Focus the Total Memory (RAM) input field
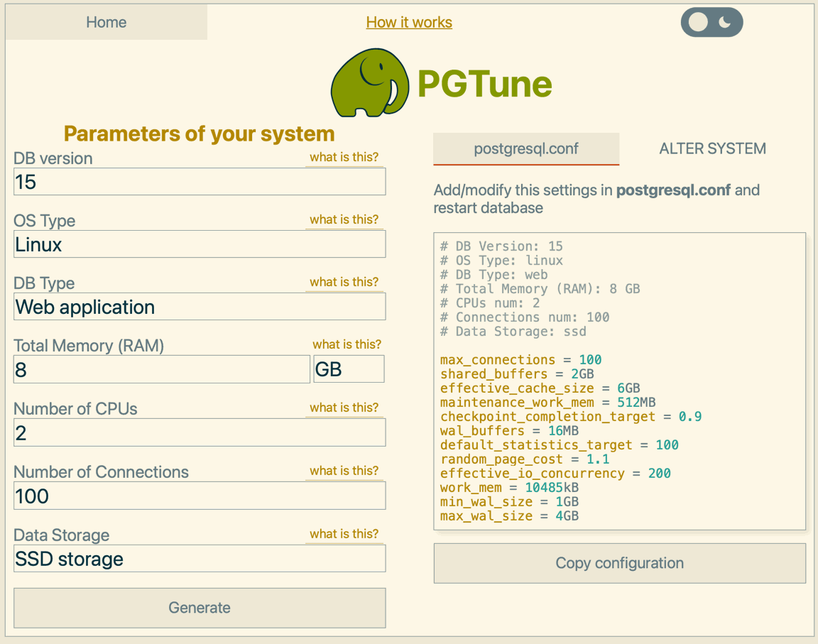Viewport: 818px width, 644px height. 161,369
